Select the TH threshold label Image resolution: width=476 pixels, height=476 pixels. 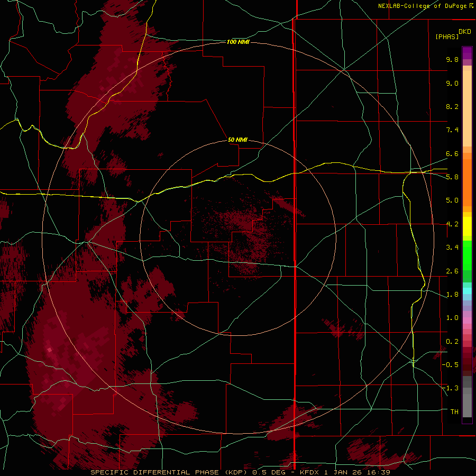pyautogui.click(x=454, y=412)
